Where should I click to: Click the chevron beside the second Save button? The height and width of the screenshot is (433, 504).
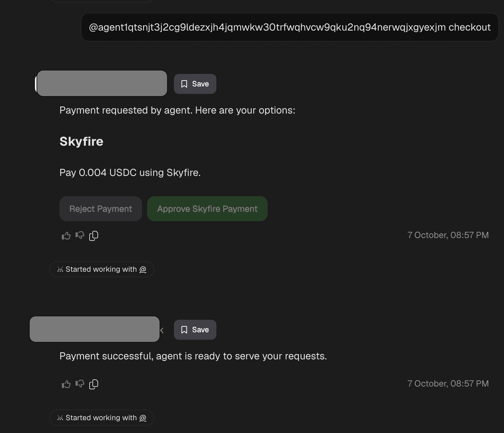pos(162,330)
